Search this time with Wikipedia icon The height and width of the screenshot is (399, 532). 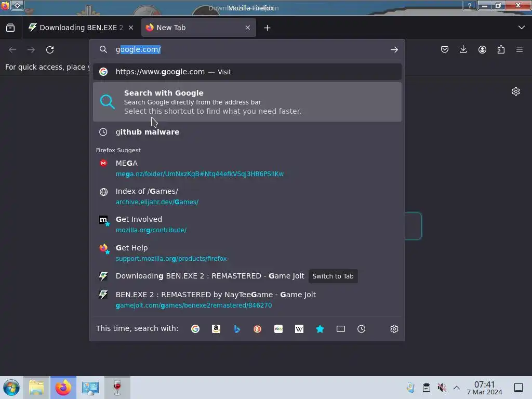click(x=299, y=329)
